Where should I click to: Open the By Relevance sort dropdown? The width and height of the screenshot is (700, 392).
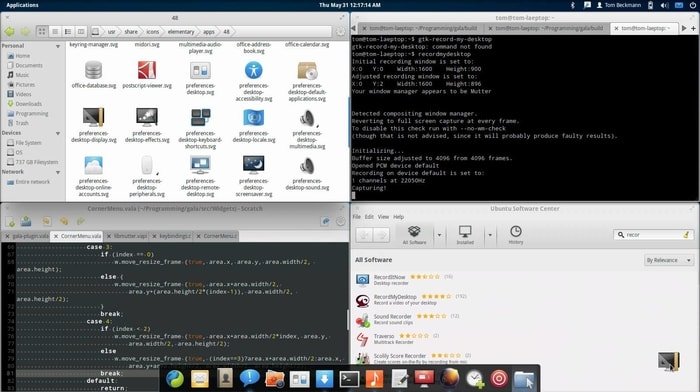668,260
